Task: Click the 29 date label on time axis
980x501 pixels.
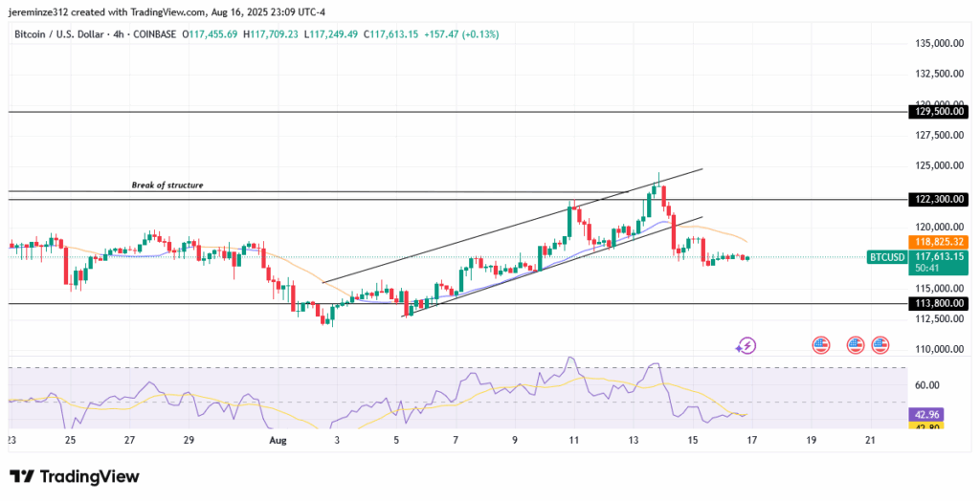Action: [x=189, y=441]
